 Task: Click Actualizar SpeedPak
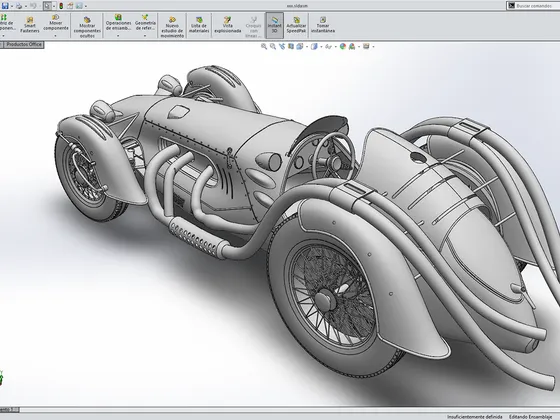coord(296,25)
